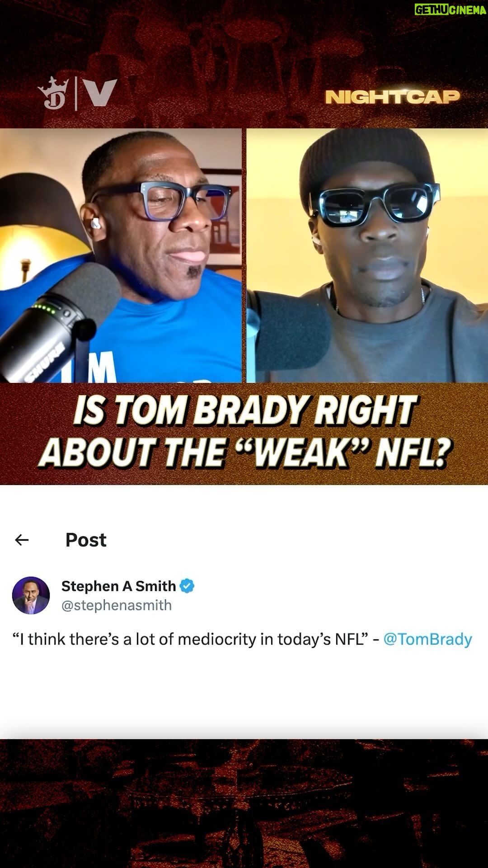This screenshot has height=868, width=488.
Task: Click the blue verified checkmark badge
Action: pos(187,586)
